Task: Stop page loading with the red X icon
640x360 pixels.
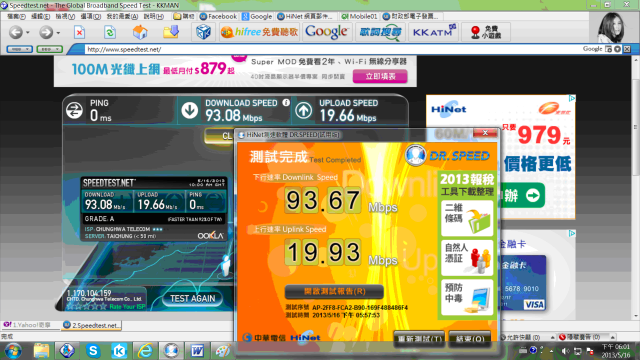Action: tap(80, 32)
